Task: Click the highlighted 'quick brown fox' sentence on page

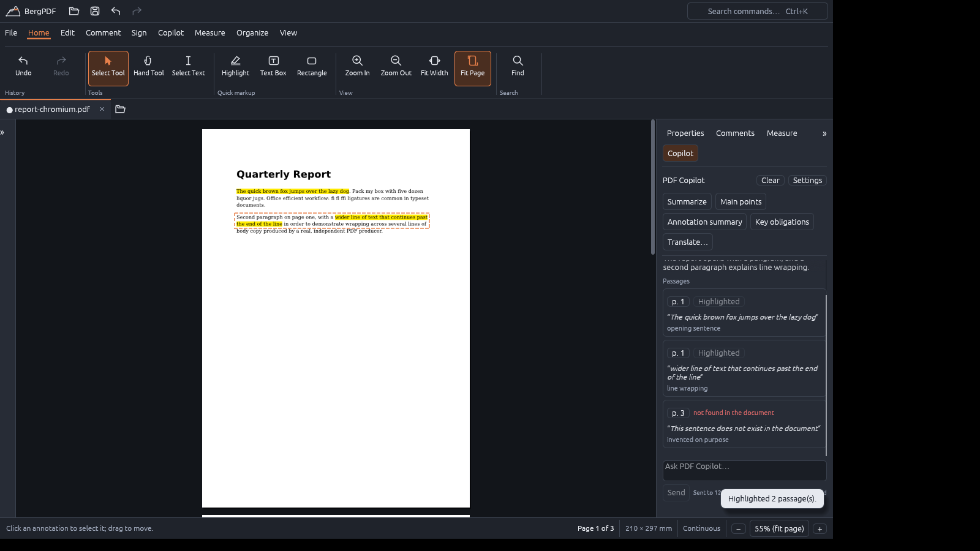Action: click(293, 192)
